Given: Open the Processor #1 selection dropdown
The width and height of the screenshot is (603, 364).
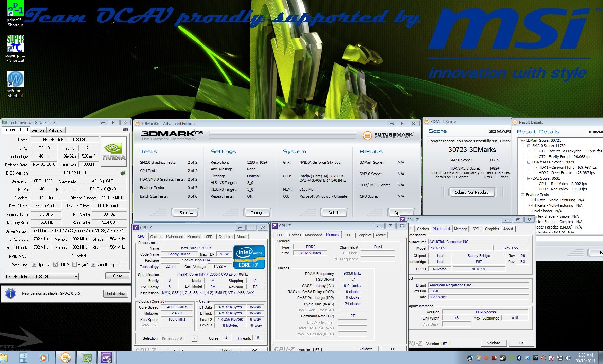Looking at the screenshot, I should (179, 339).
